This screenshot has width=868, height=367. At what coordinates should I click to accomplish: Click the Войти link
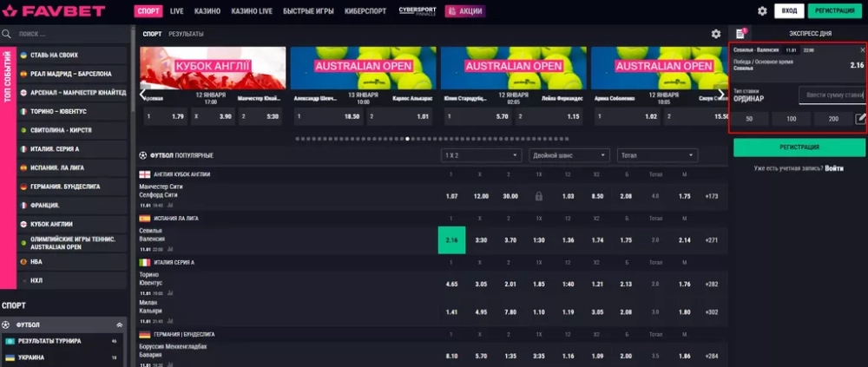[x=834, y=168]
